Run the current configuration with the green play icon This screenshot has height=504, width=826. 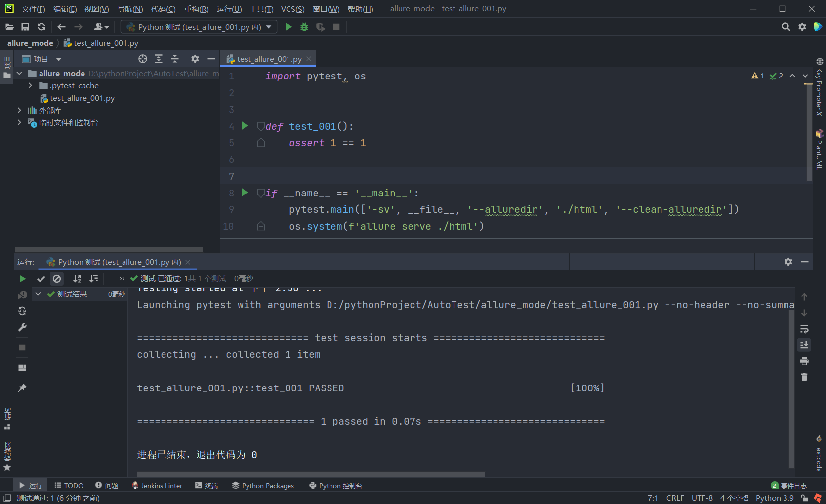[x=289, y=27]
